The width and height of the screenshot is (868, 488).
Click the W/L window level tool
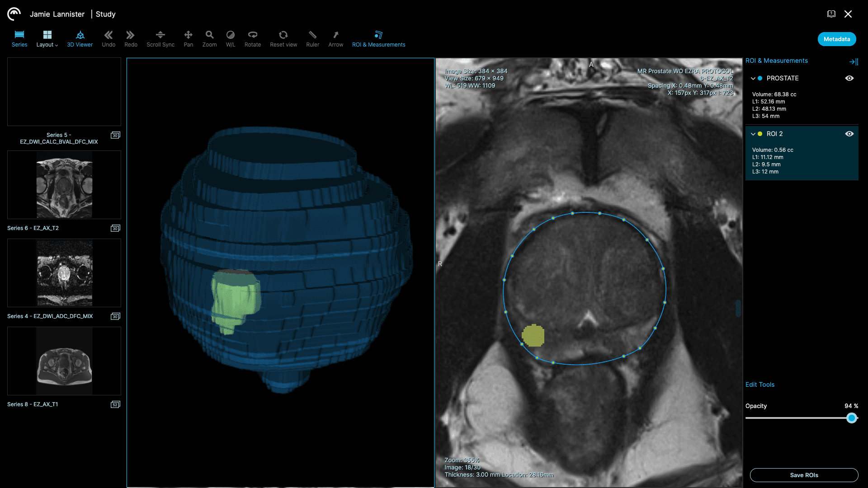pos(230,38)
